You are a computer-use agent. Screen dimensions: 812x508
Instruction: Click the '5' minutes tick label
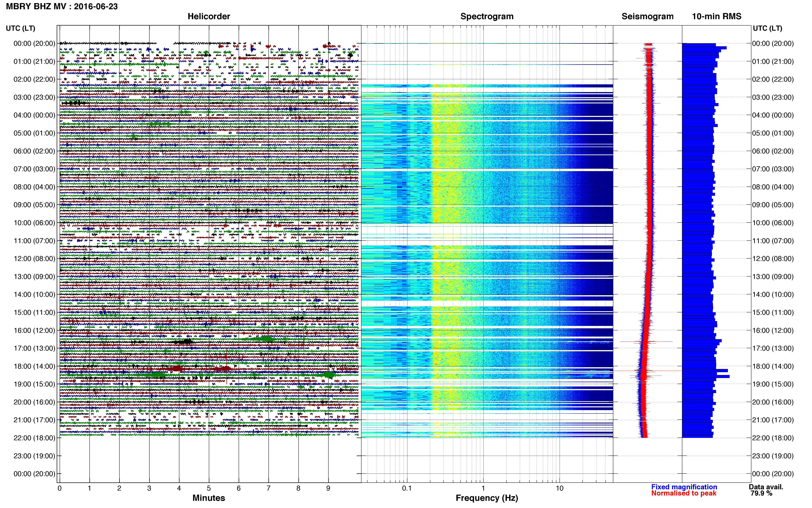coord(209,488)
